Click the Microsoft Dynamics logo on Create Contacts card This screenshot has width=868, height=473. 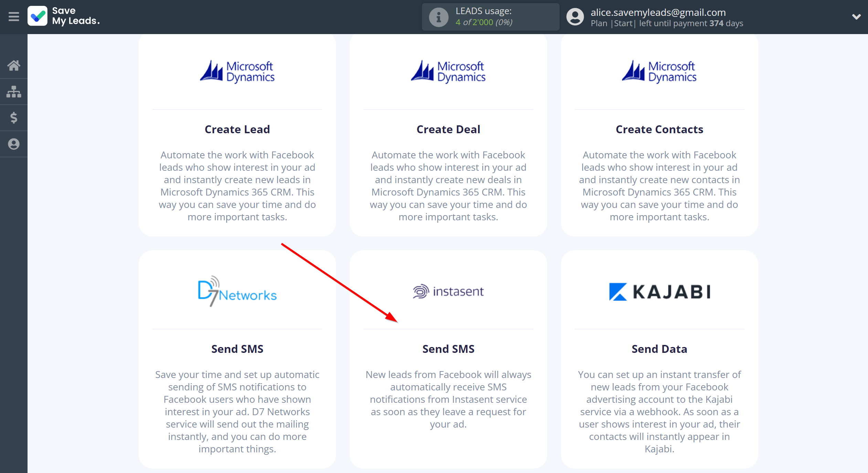[659, 72]
